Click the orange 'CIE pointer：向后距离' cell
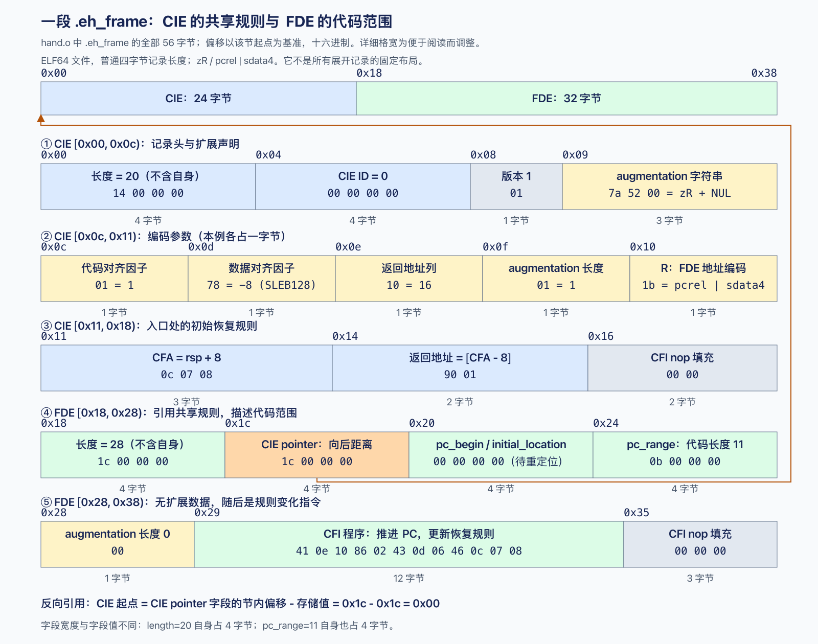The width and height of the screenshot is (818, 644). [317, 455]
